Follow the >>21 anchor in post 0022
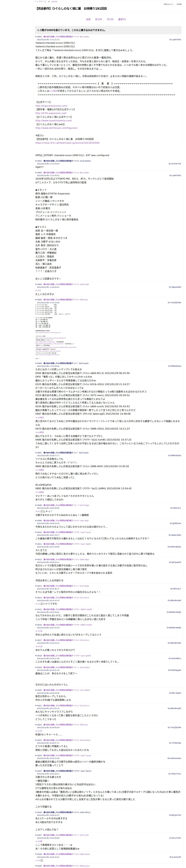 tap(39, 731)
